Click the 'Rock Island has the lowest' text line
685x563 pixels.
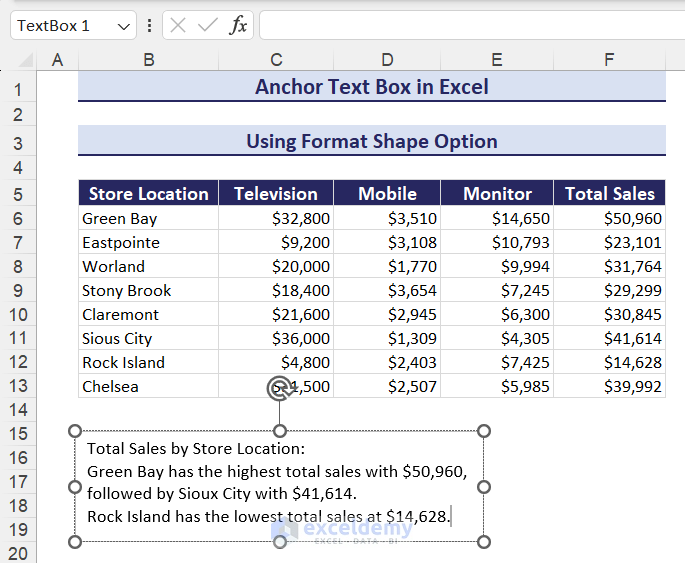pyautogui.click(x=268, y=516)
